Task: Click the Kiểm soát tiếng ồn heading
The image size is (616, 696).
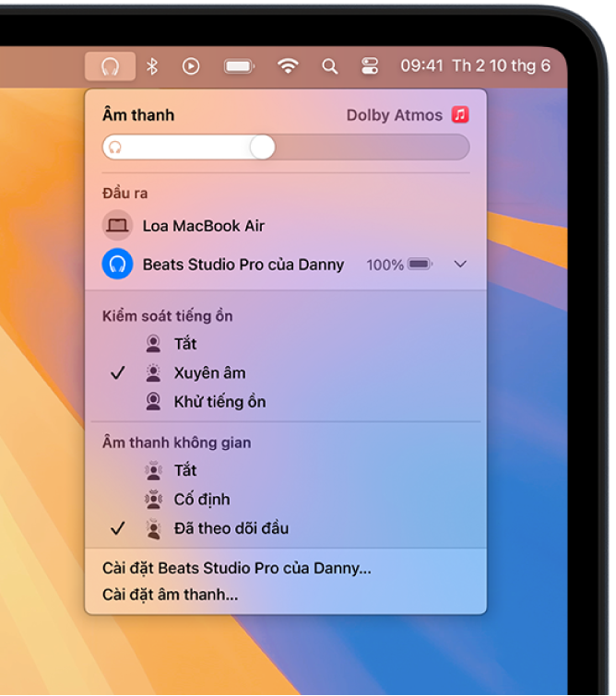Action: pos(168,316)
